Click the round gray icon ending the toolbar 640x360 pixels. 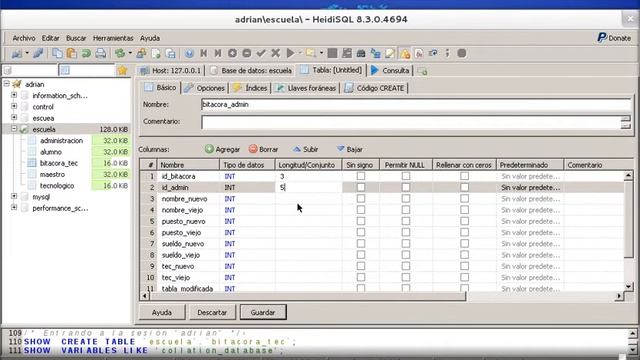(x=462, y=53)
